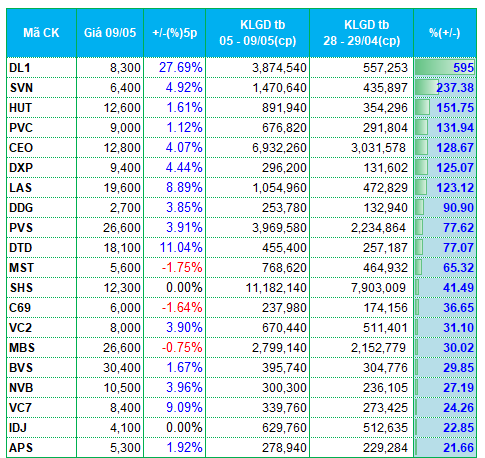
Task: Select the Giá 09/05 column header
Action: click(x=110, y=33)
